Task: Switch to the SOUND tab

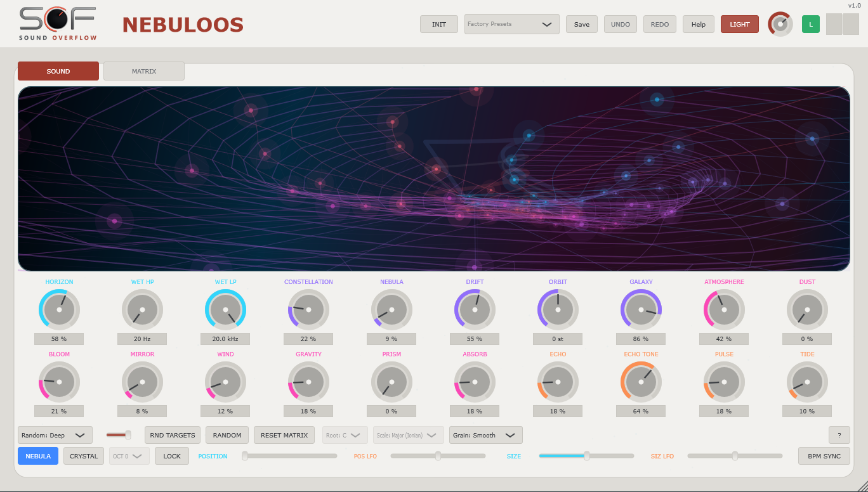Action: pos(58,71)
